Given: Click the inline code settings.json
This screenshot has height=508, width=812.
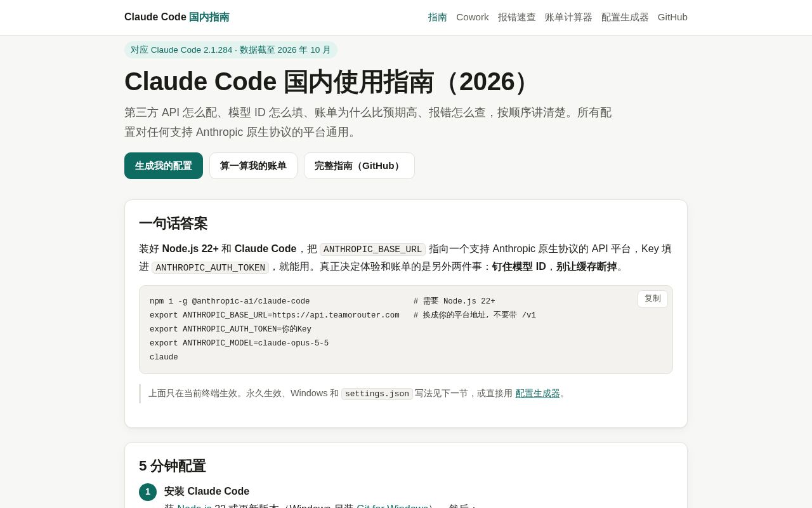Looking at the screenshot, I should 377,394.
